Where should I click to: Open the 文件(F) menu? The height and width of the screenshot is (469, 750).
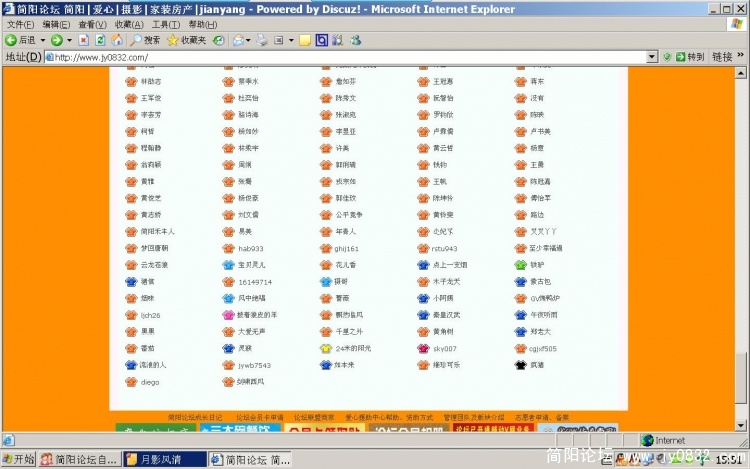pyautogui.click(x=20, y=24)
